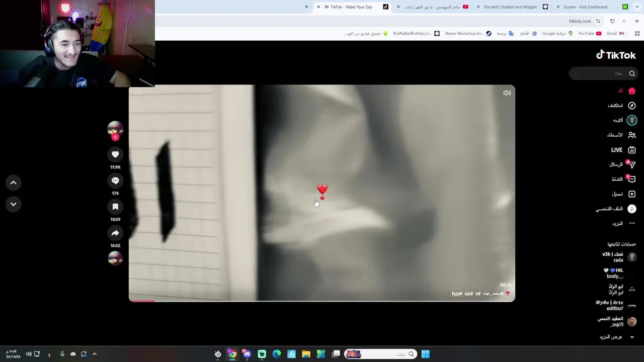The height and width of the screenshot is (362, 644).
Task: Click the TikTok logo
Action: tap(616, 55)
